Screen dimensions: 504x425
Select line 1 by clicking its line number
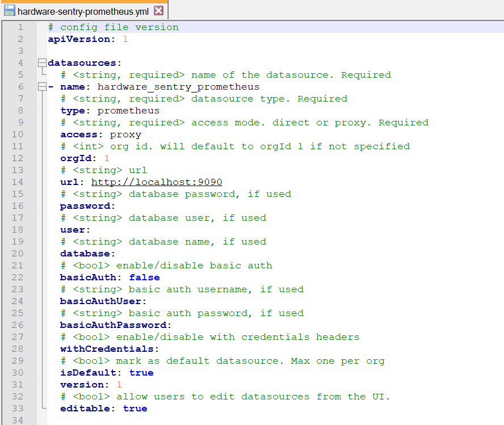20,27
